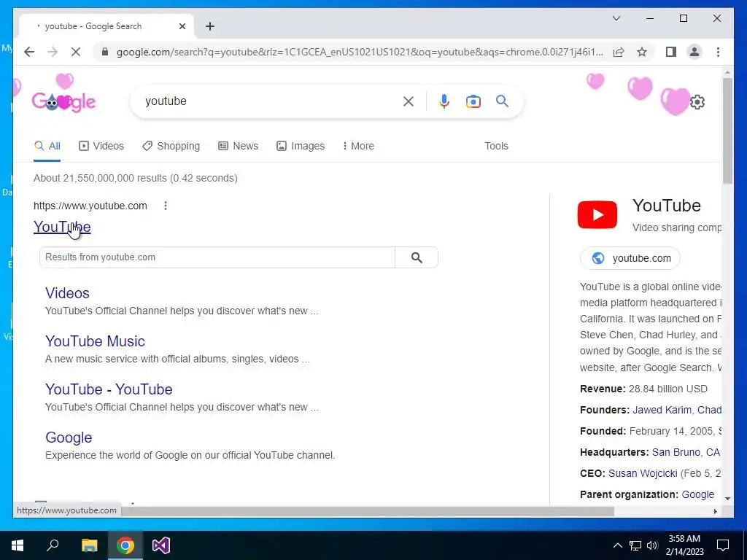
Task: Open a new browser tab
Action: (x=209, y=26)
